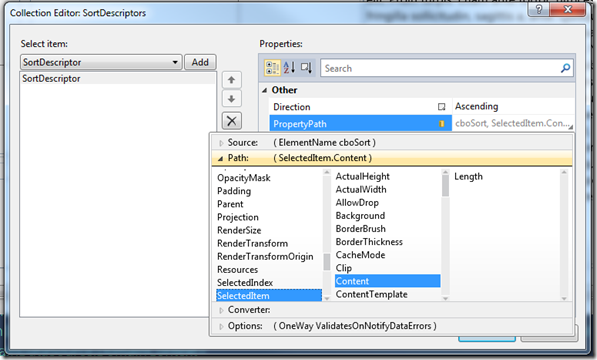Click the Direction property marker square
597x360 pixels.
pos(441,107)
